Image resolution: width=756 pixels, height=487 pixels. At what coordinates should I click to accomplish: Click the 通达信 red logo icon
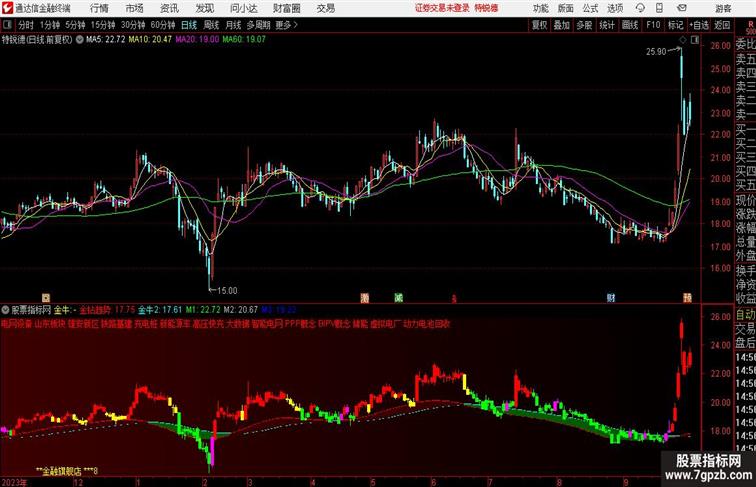point(7,8)
